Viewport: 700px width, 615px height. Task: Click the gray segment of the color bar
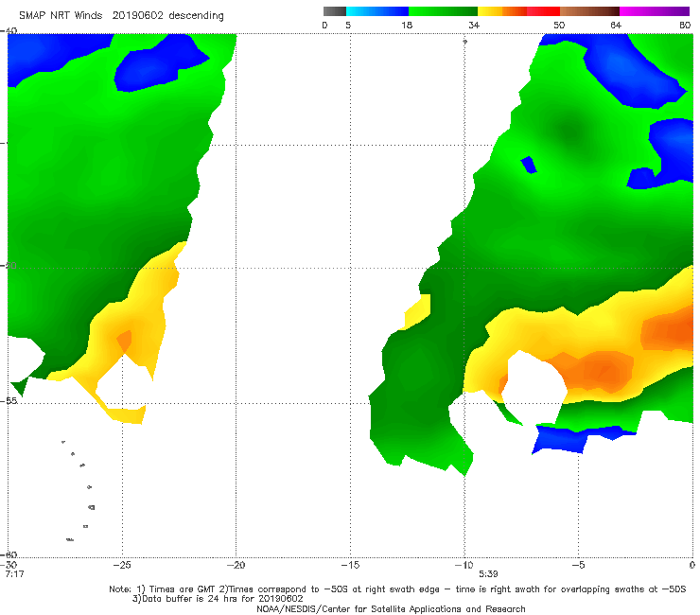tap(335, 11)
